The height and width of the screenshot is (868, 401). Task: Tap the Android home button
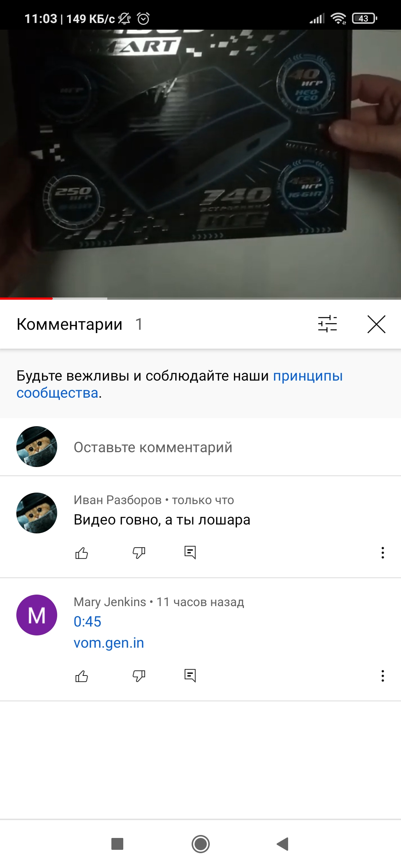coord(200,844)
